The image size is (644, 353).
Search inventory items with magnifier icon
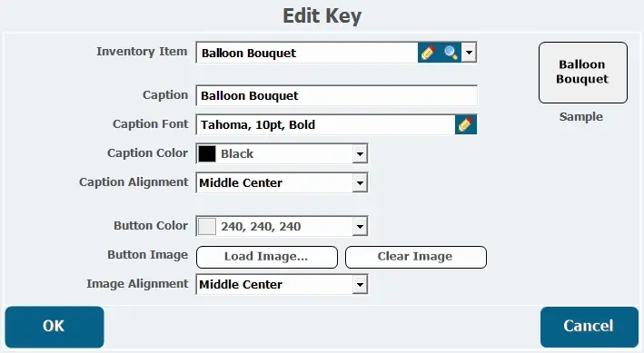451,53
